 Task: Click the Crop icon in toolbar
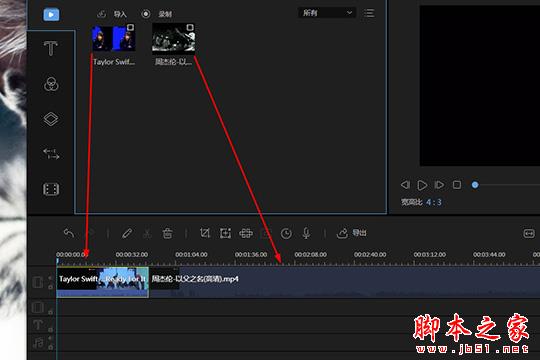pos(205,233)
